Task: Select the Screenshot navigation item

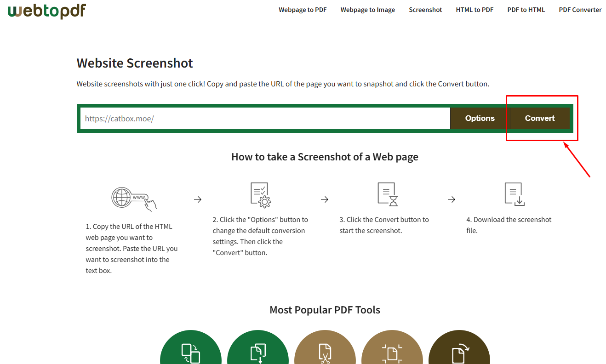Action: (x=425, y=10)
